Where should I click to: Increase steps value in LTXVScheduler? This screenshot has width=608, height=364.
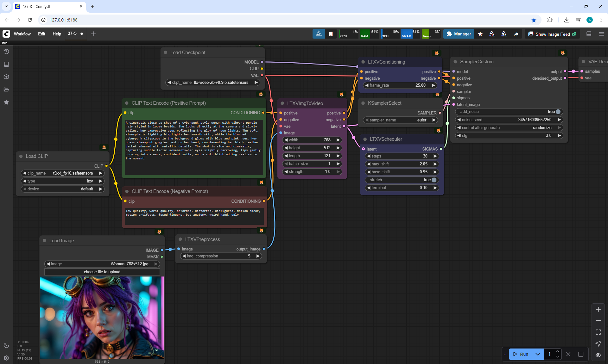click(435, 156)
